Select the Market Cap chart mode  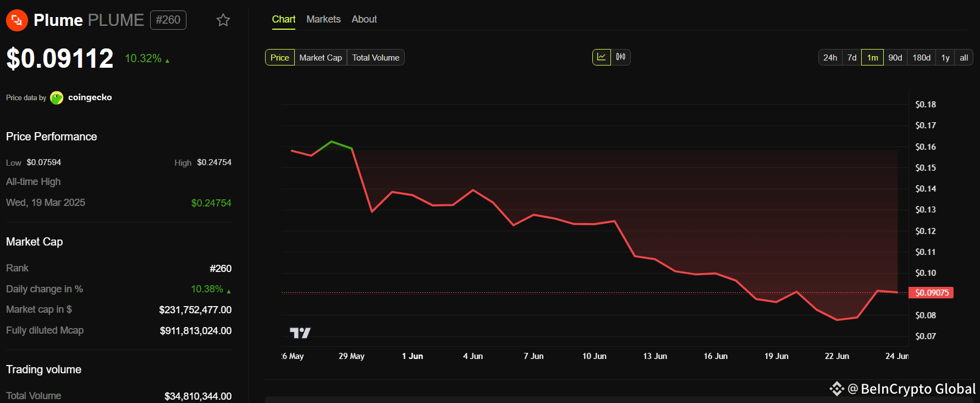tap(321, 57)
